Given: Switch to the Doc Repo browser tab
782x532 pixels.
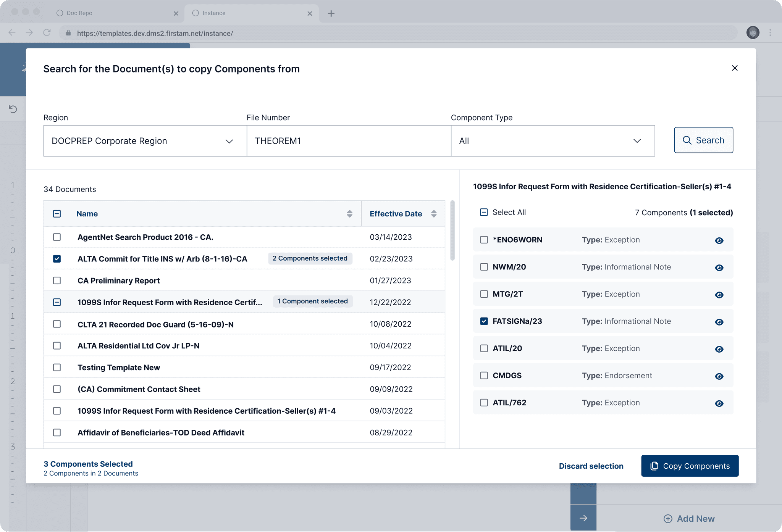Looking at the screenshot, I should pos(79,13).
